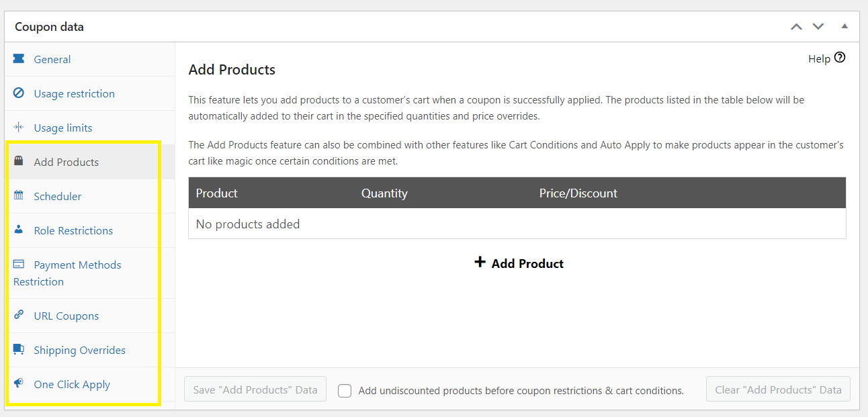The width and height of the screenshot is (868, 417).
Task: Click the Role Restrictions person icon
Action: click(19, 230)
